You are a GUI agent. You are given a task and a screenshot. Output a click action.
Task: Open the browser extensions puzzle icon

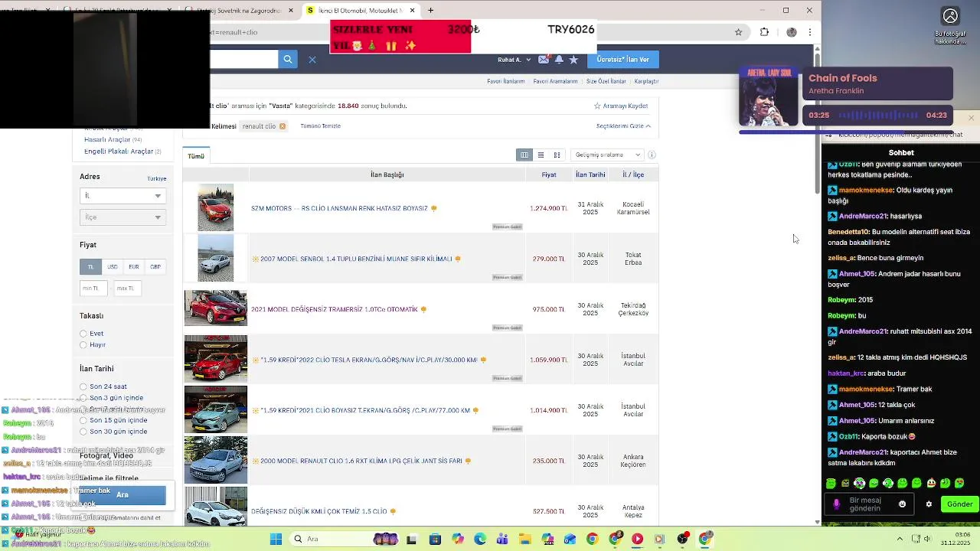tap(764, 32)
